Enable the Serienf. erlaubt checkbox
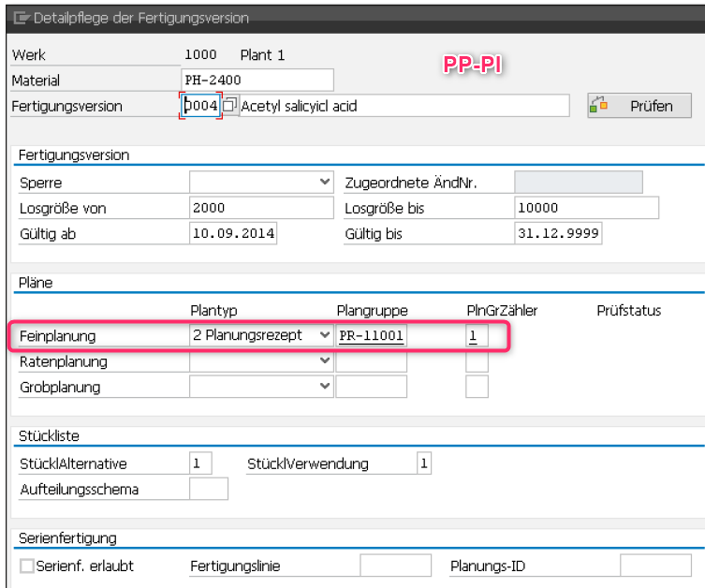Screen dimensions: 705x588 (x=27, y=566)
